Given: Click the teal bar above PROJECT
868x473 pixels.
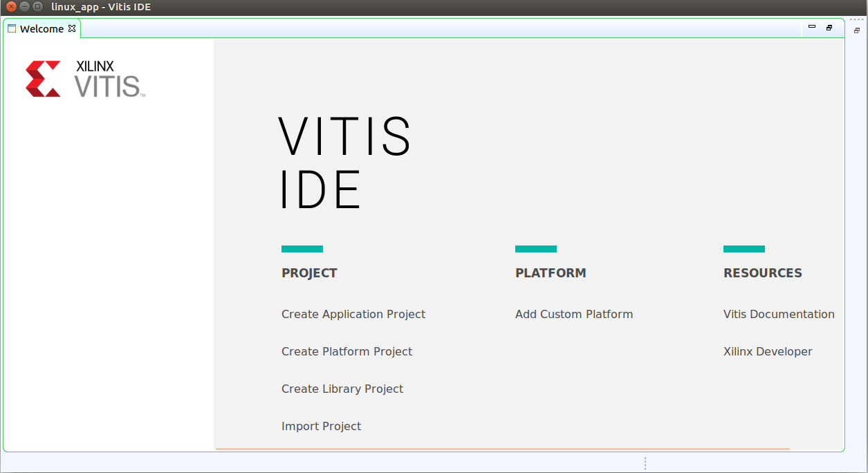Looking at the screenshot, I should [302, 248].
